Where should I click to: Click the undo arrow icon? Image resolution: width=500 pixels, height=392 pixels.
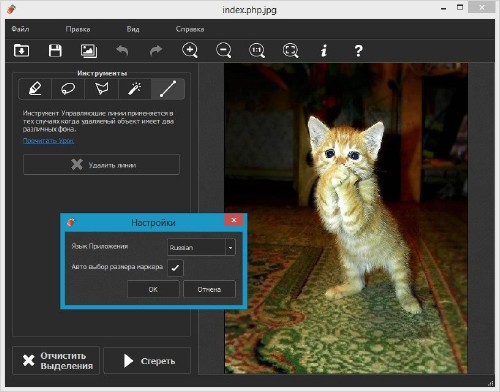(x=122, y=51)
